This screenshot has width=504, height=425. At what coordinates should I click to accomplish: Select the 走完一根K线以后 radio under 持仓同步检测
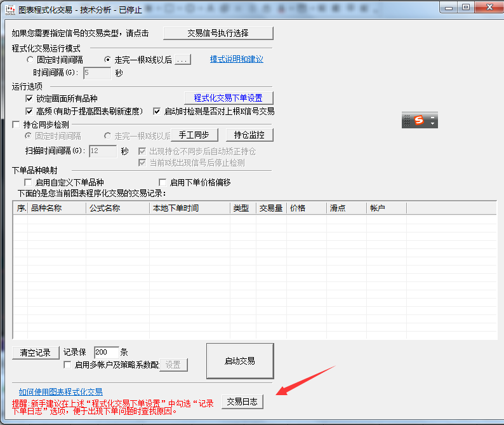click(108, 136)
